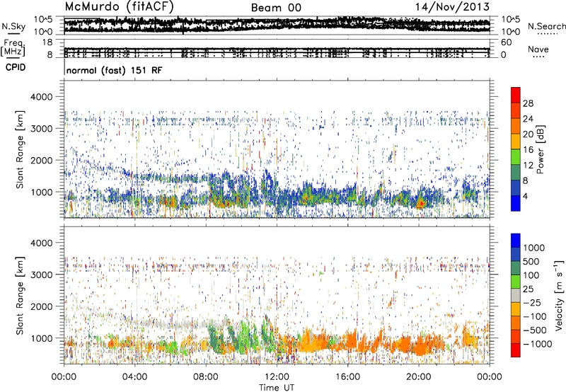Screen dimensions: 566x392
Task: Click the 'Time UT' axis title
Action: pos(277,388)
